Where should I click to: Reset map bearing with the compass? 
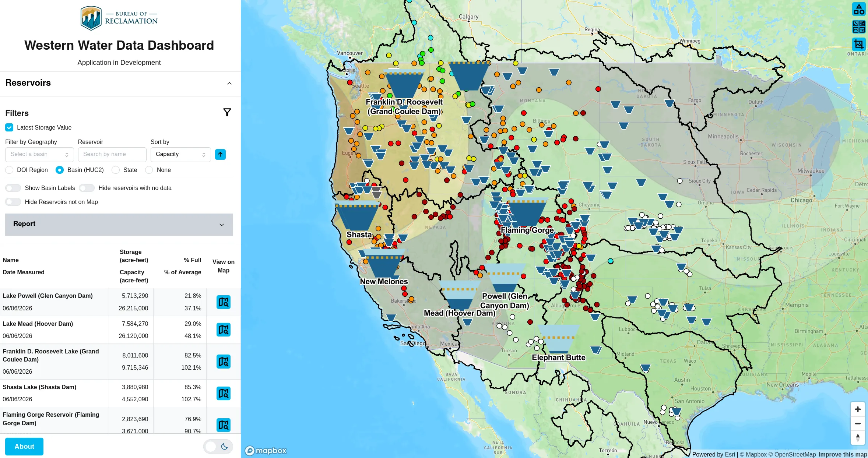tap(858, 437)
